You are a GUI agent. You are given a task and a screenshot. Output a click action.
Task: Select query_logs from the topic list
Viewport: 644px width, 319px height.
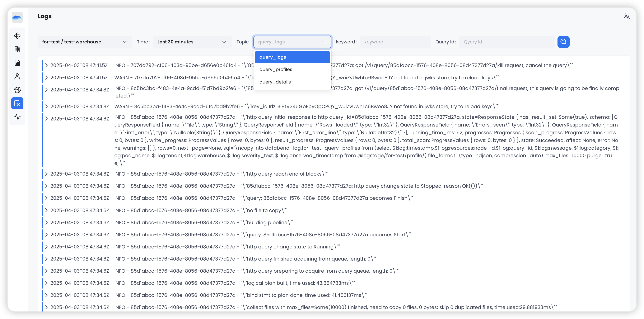pyautogui.click(x=292, y=57)
